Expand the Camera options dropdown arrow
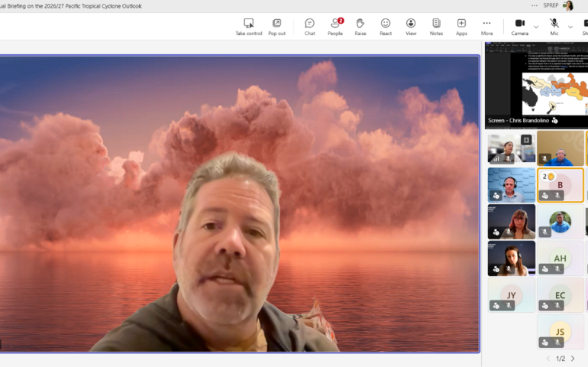588x367 pixels. (x=536, y=27)
